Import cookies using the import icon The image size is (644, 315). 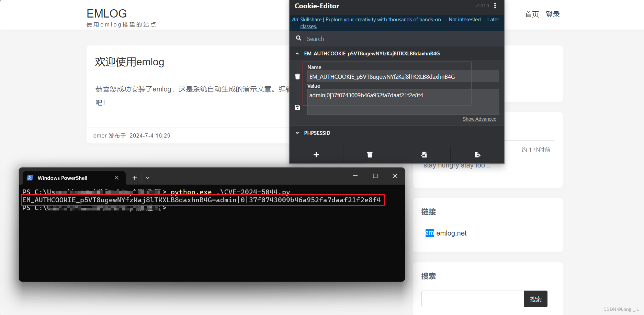(423, 155)
